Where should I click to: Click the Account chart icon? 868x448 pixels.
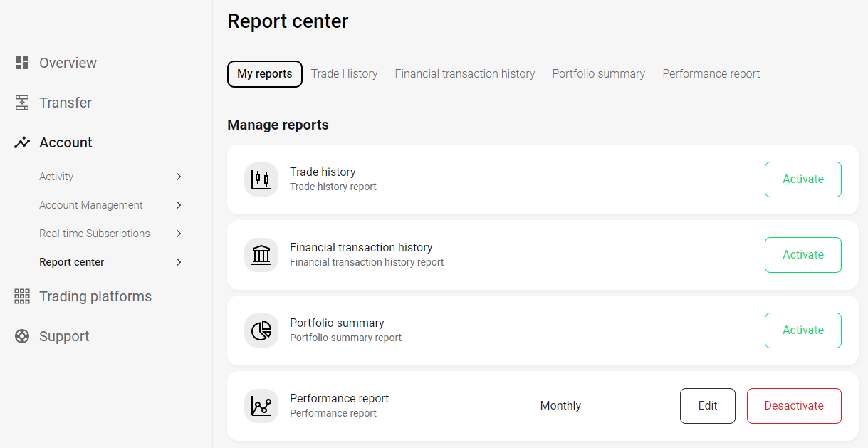point(22,142)
